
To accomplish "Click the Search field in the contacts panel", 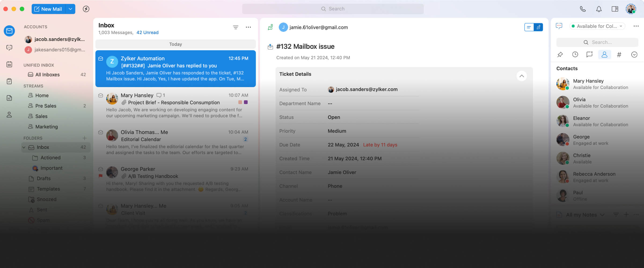I will pos(597,42).
